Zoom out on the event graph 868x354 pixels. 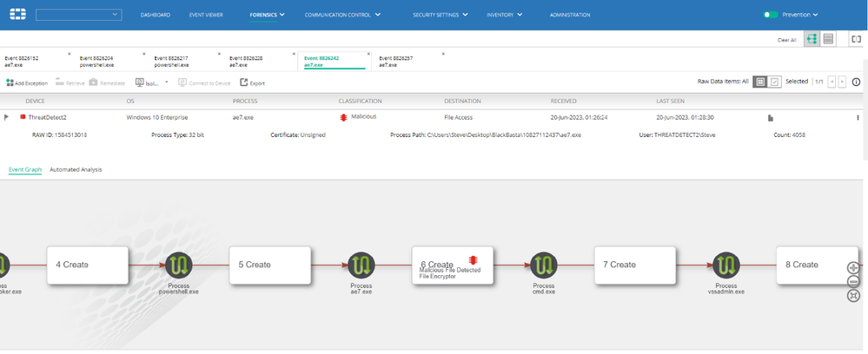[x=853, y=281]
